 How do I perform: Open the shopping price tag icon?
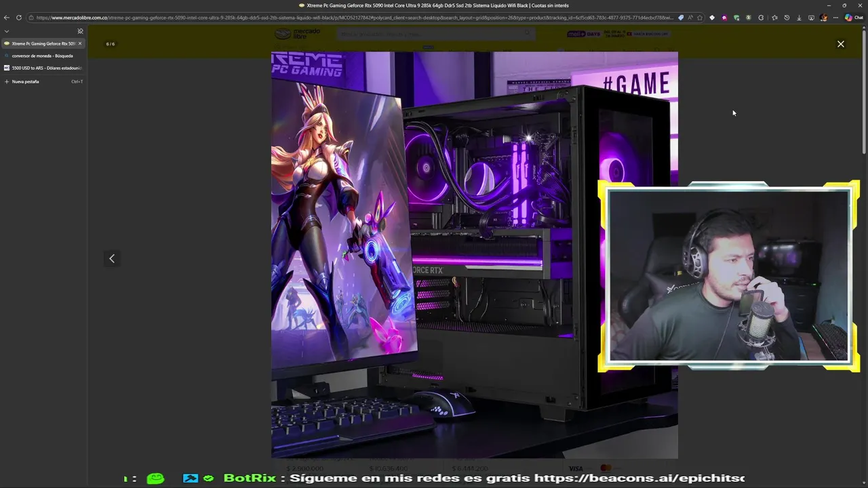[681, 18]
